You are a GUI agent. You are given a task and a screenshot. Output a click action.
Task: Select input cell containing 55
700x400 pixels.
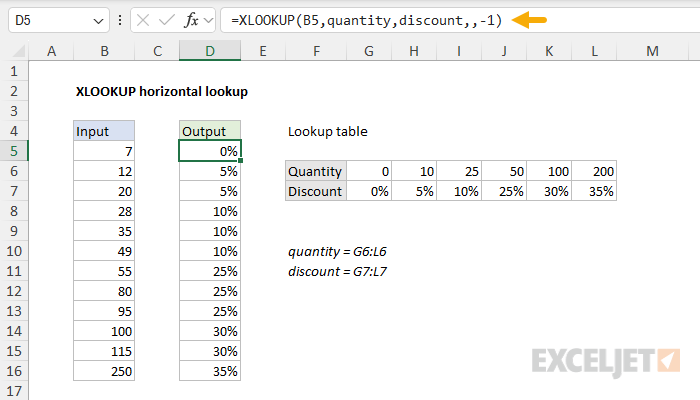tap(104, 271)
